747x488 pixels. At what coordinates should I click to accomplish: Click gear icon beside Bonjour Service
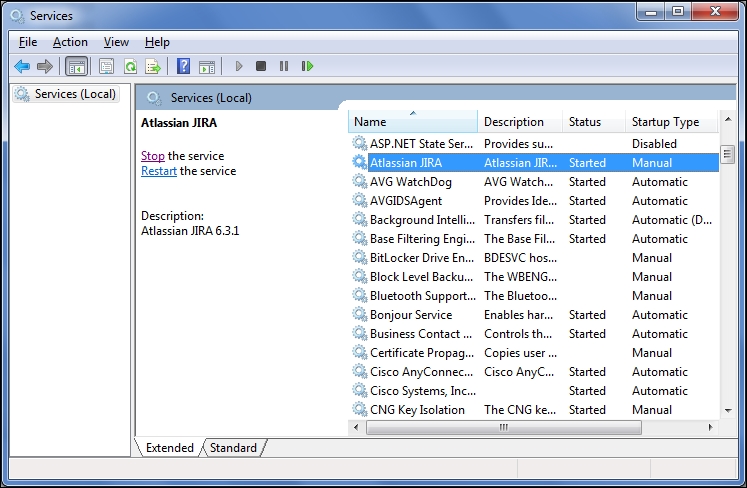pos(359,315)
